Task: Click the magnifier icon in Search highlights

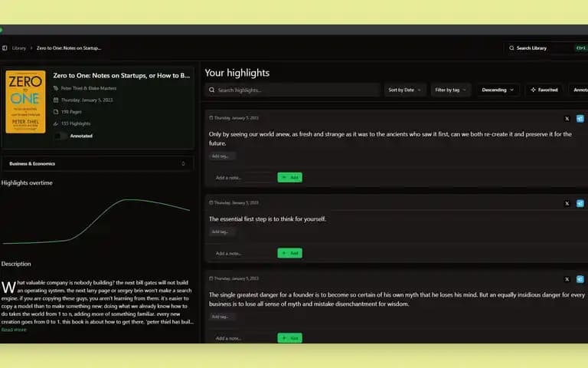Action: [x=212, y=90]
